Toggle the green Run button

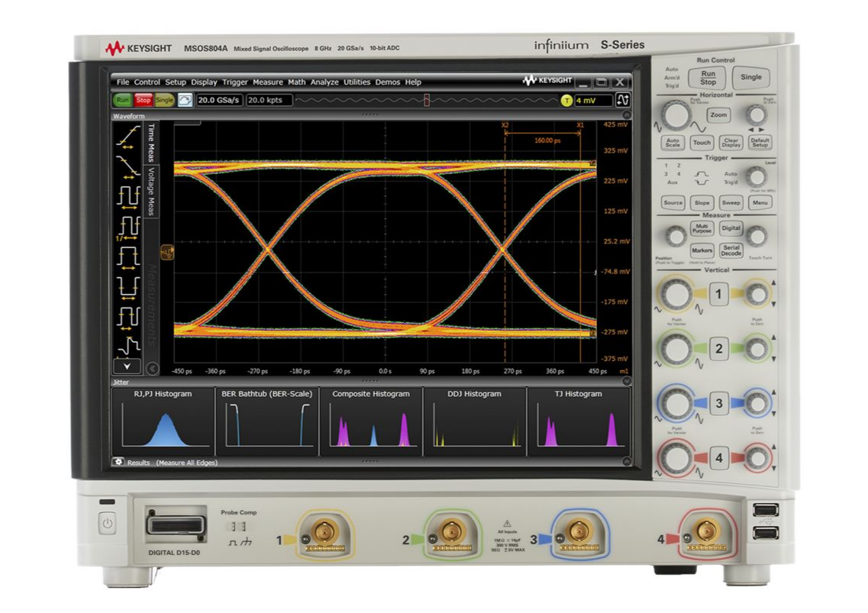pyautogui.click(x=122, y=100)
